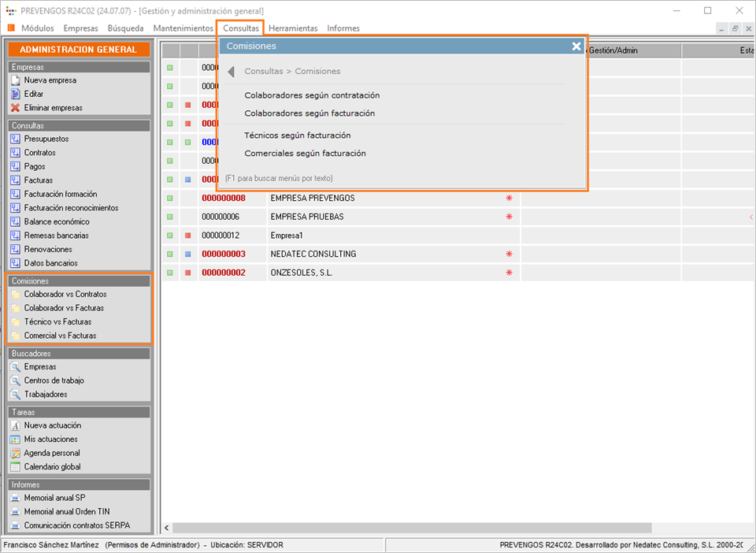Click the red X Eliminar empresas icon

[x=15, y=108]
